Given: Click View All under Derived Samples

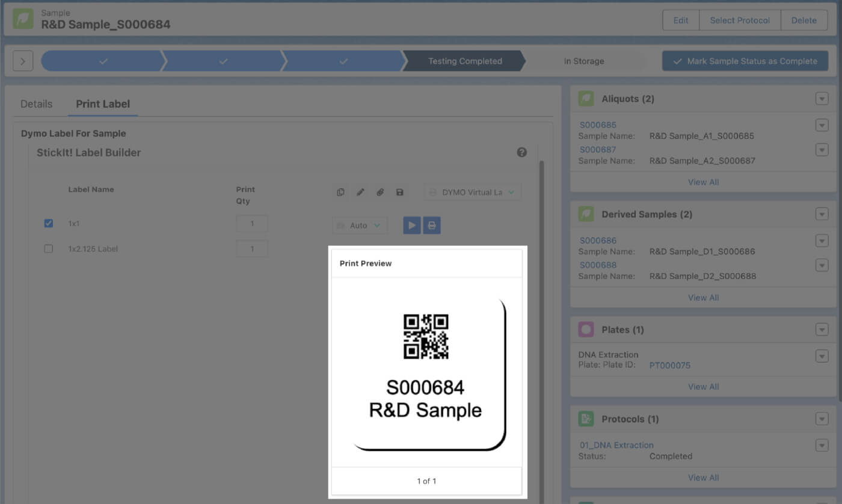Looking at the screenshot, I should coord(703,298).
